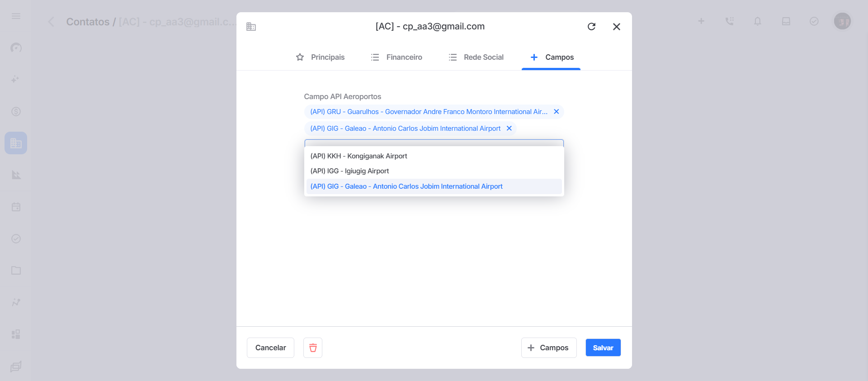Click the GRU Guarulhos tag text
Viewport: 868px width, 381px height.
coord(429,112)
